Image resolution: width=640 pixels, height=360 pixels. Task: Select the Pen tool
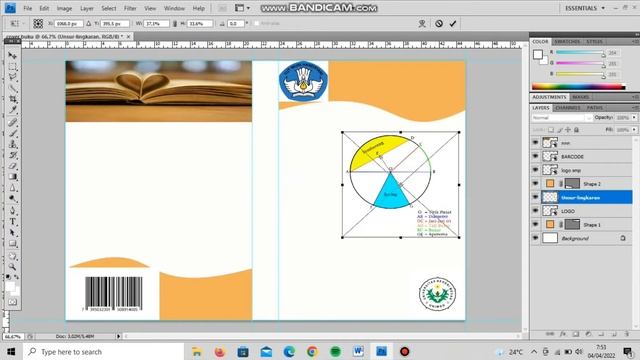tap(13, 211)
